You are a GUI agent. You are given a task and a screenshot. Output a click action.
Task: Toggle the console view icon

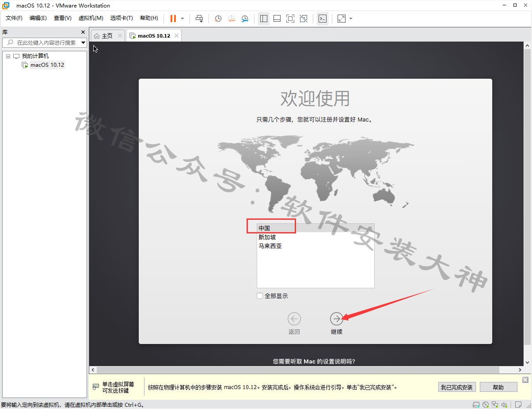323,19
